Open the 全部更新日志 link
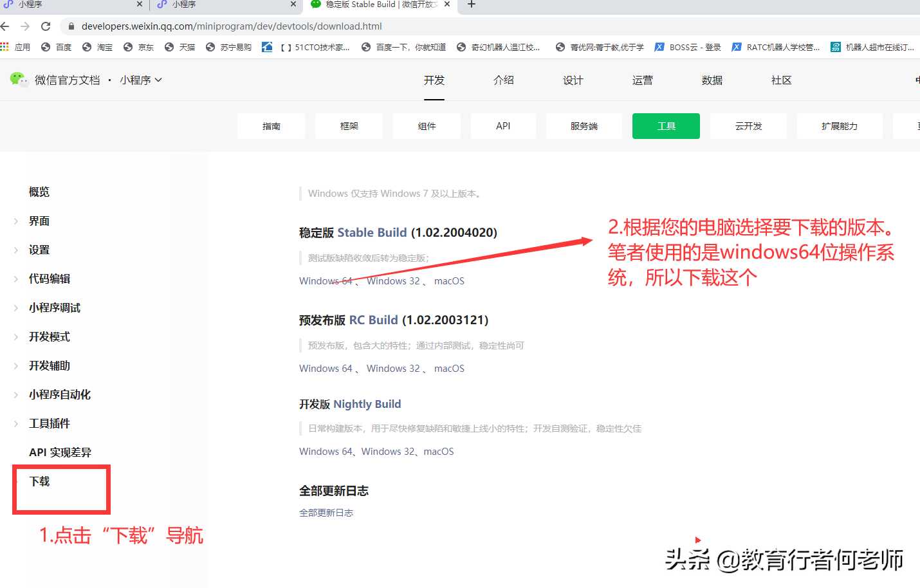This screenshot has width=920, height=588. (326, 513)
